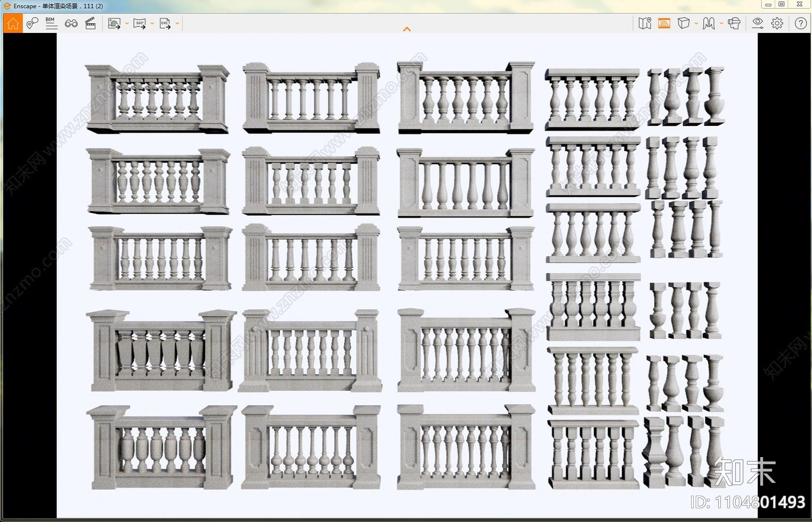Open the BIM information panel

pos(51,23)
